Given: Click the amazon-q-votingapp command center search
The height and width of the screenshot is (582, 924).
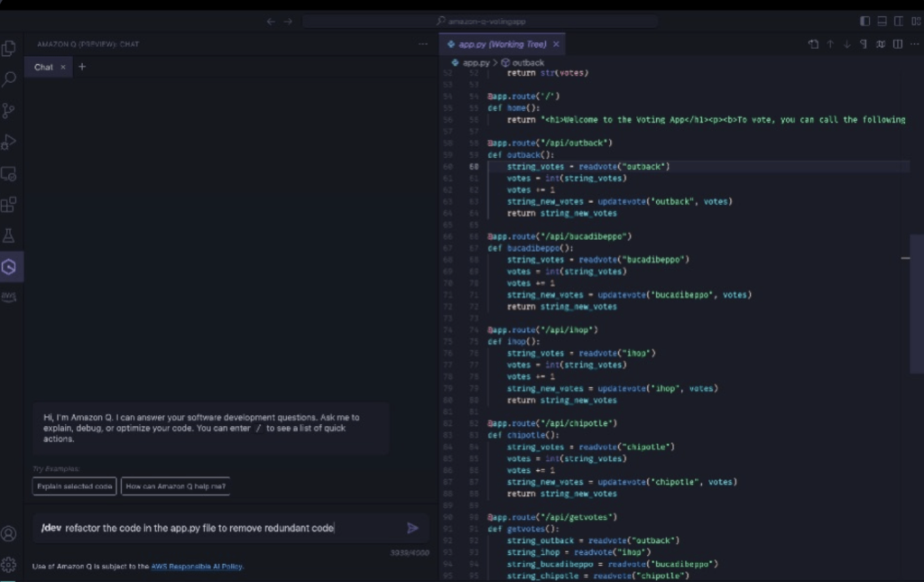Looking at the screenshot, I should pyautogui.click(x=480, y=22).
